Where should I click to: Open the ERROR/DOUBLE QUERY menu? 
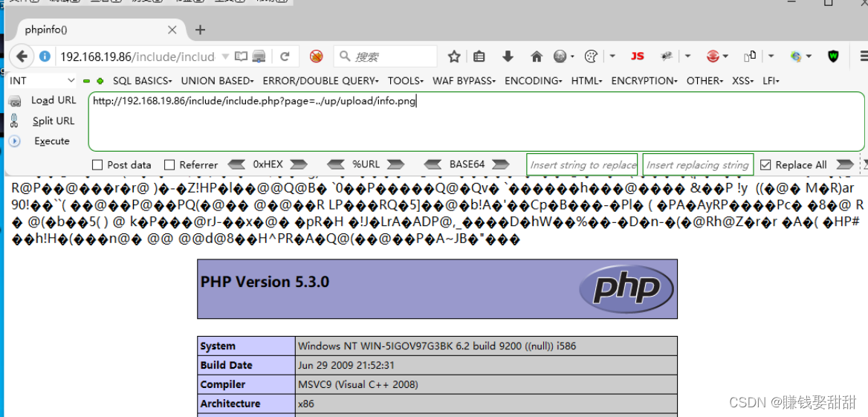(320, 81)
